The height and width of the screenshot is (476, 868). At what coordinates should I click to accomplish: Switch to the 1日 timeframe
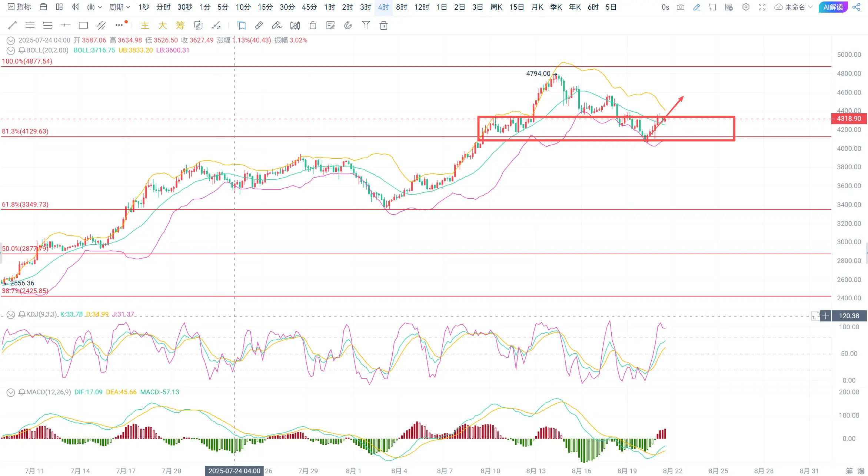[442, 7]
